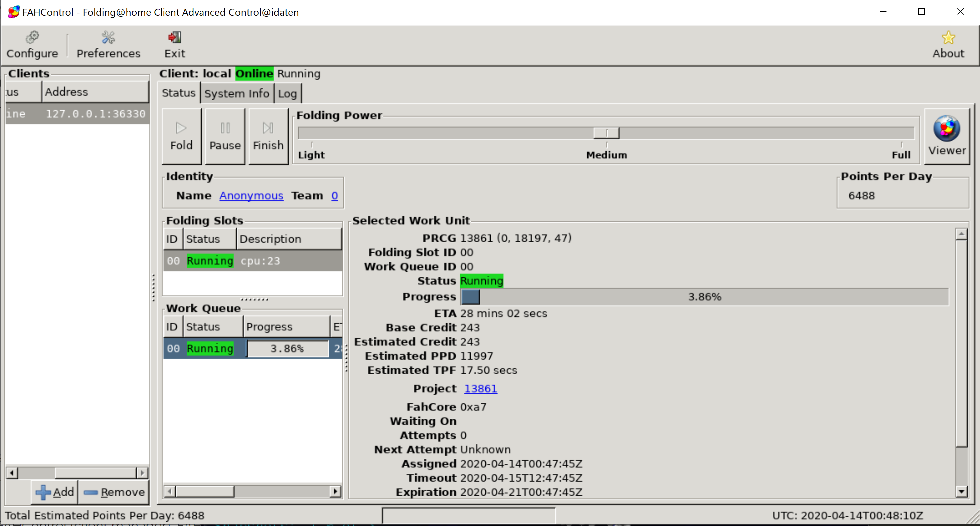Viewport: 980px width, 526px height.
Task: Open the Log tab
Action: (x=287, y=94)
